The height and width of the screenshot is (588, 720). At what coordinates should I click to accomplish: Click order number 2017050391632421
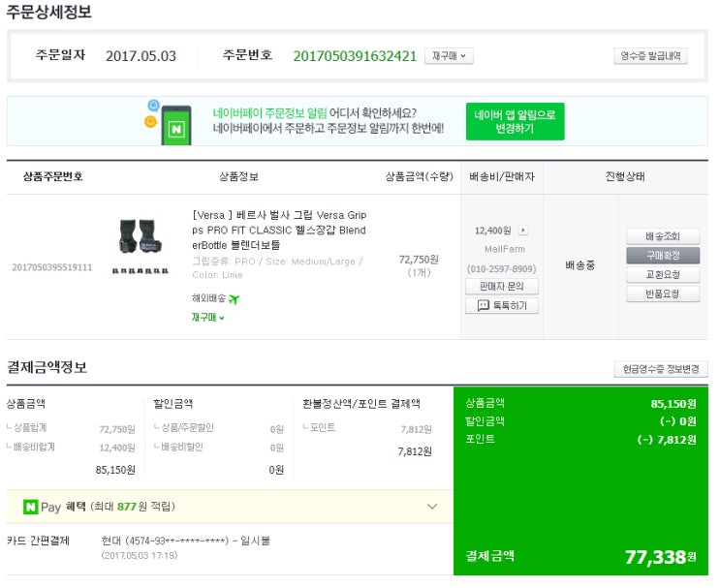click(355, 56)
